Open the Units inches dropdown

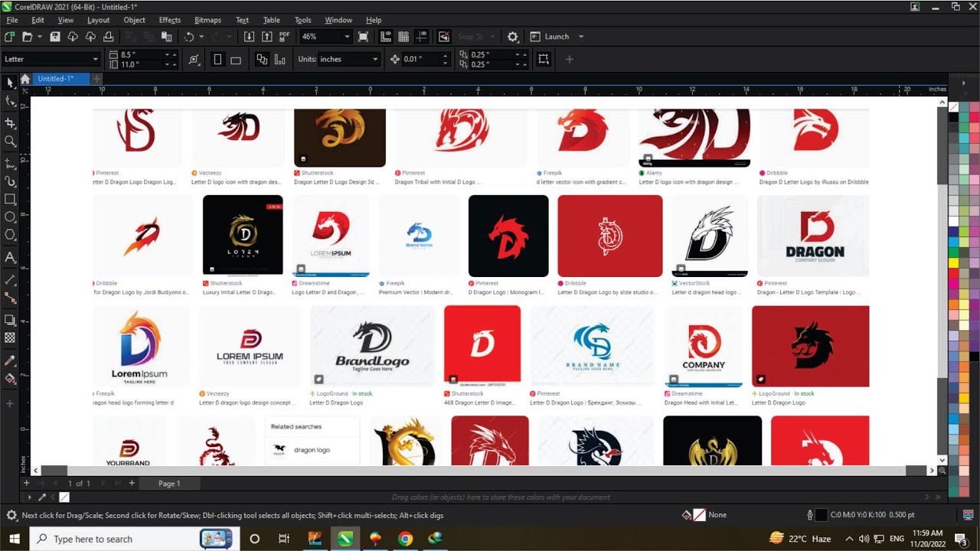point(375,59)
